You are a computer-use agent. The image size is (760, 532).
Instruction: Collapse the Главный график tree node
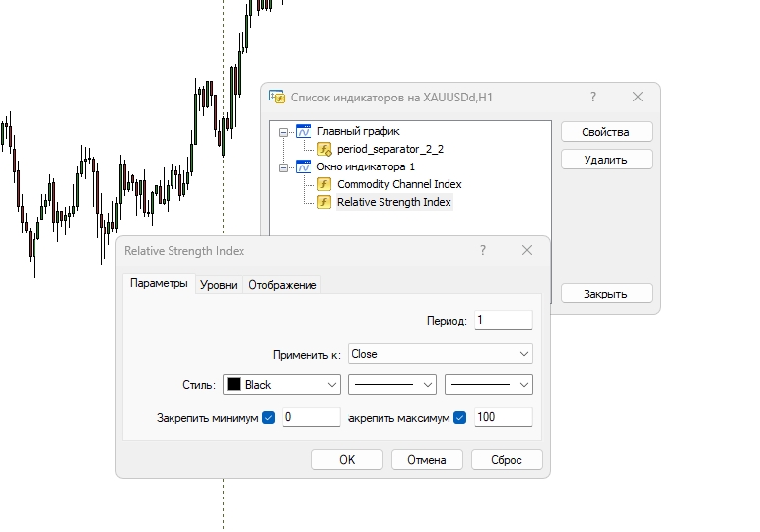tap(284, 131)
